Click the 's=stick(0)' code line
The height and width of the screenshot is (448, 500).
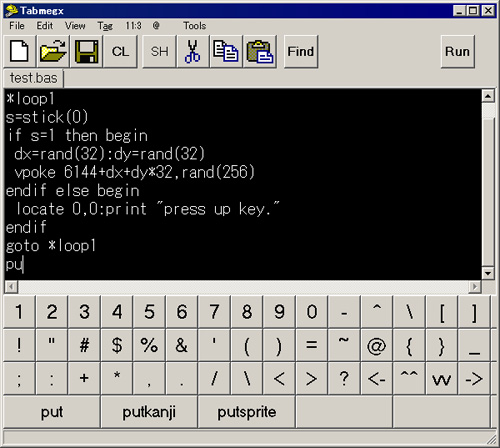pyautogui.click(x=47, y=117)
